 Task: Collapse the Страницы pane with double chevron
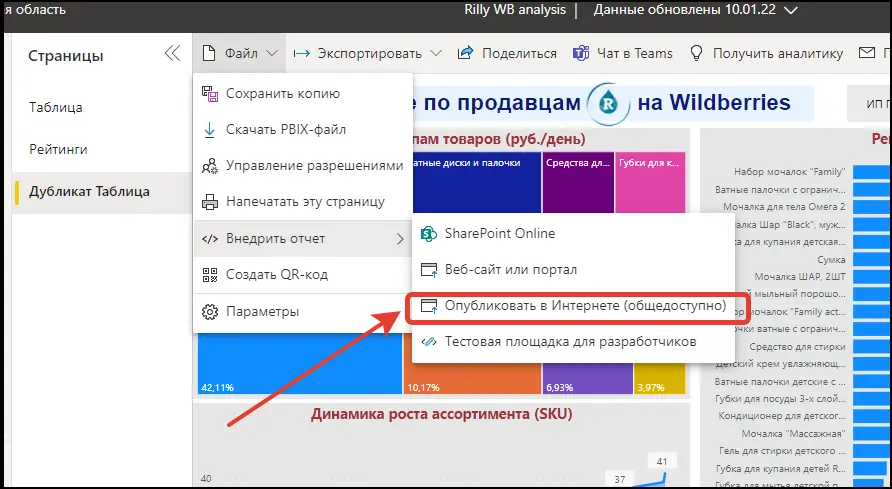(x=172, y=53)
